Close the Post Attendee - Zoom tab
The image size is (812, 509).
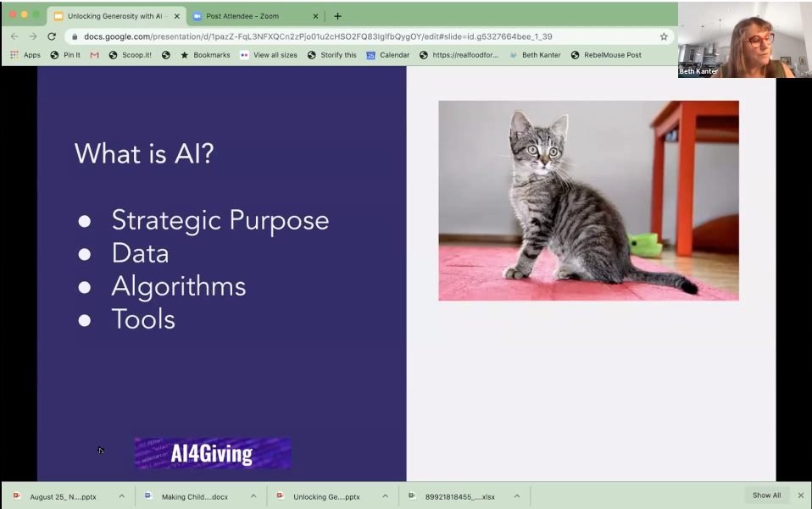pos(315,16)
